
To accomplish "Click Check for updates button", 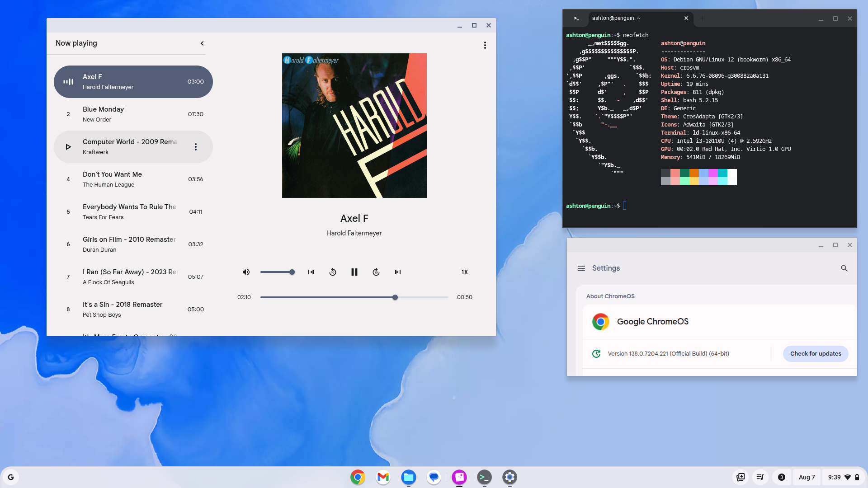I will (x=816, y=354).
